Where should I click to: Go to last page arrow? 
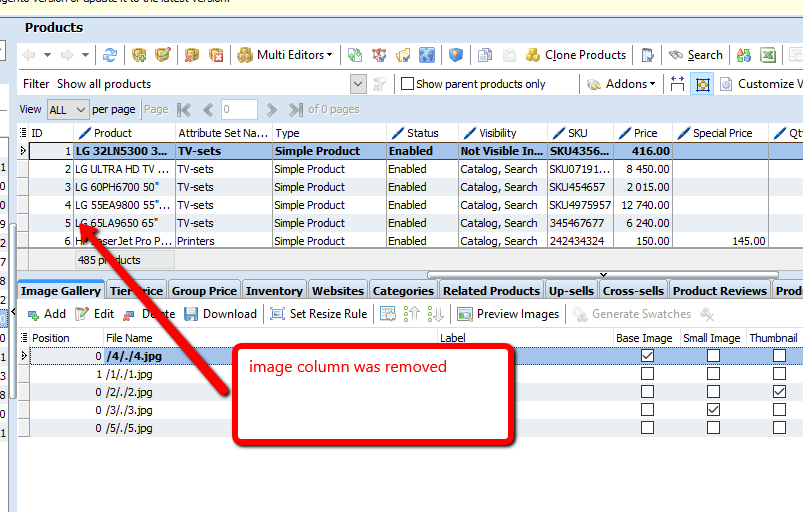[296, 110]
